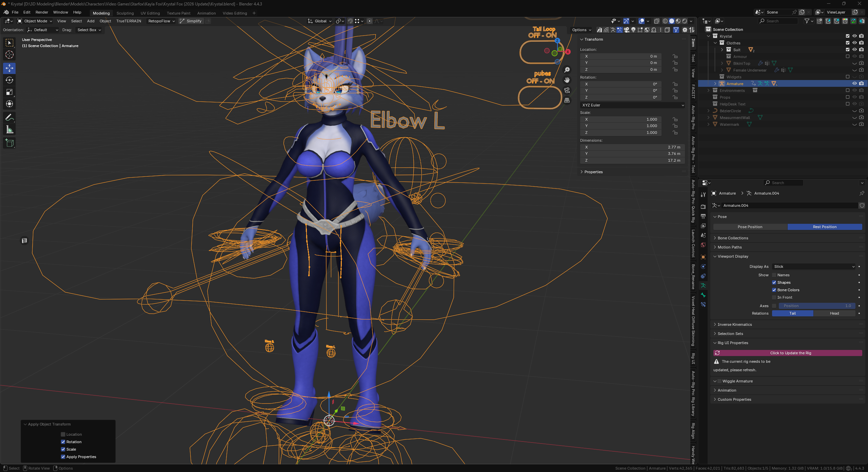The width and height of the screenshot is (868, 472).
Task: Expand the Inverse Kinematics panel
Action: click(x=735, y=324)
